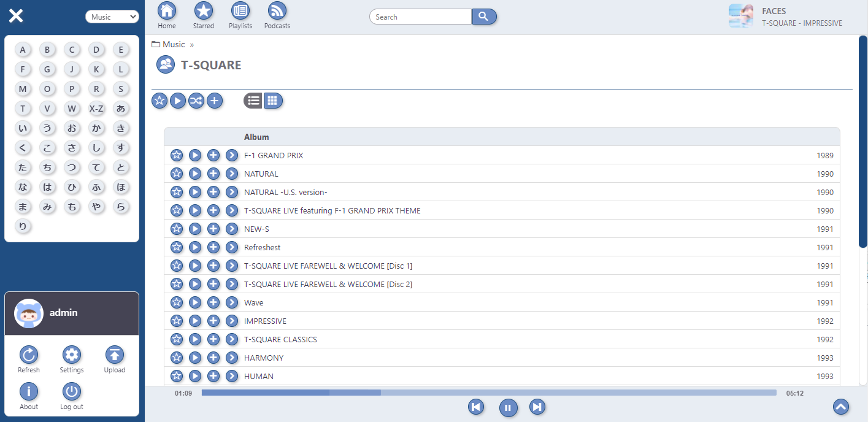The height and width of the screenshot is (422, 868).
Task: Play the NATURAL album
Action: [195, 174]
